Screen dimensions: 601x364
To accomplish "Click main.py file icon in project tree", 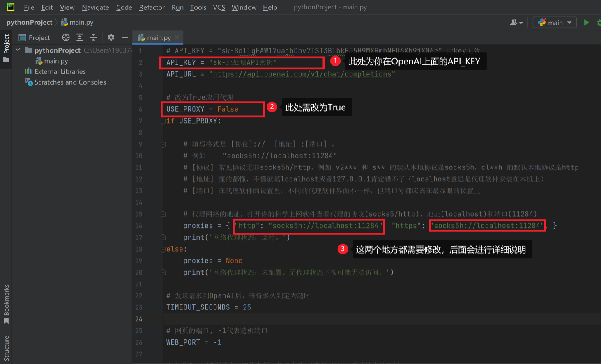I will pyautogui.click(x=39, y=61).
